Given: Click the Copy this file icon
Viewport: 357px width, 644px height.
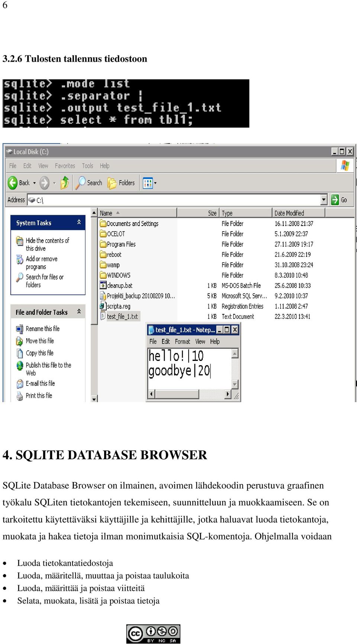Looking at the screenshot, I should (20, 353).
